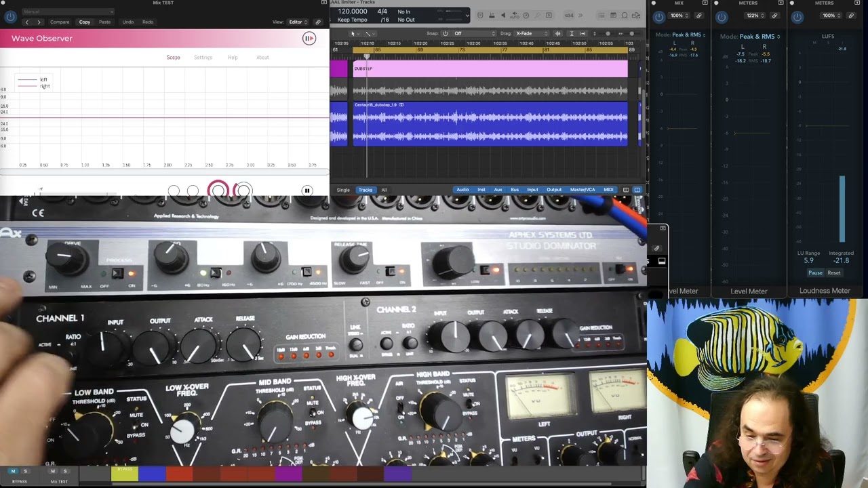Click the link icon in Mix TEST window
This screenshot has width=868, height=488.
(318, 22)
